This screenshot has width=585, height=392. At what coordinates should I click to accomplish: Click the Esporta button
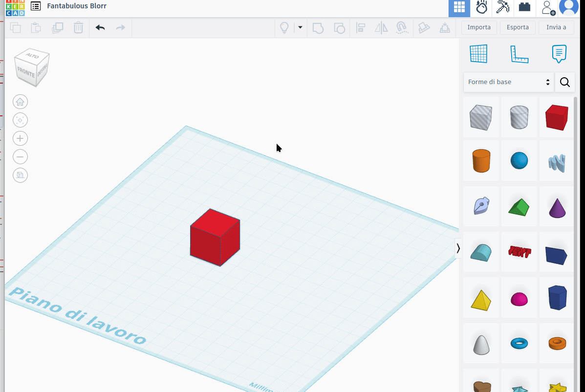click(518, 27)
